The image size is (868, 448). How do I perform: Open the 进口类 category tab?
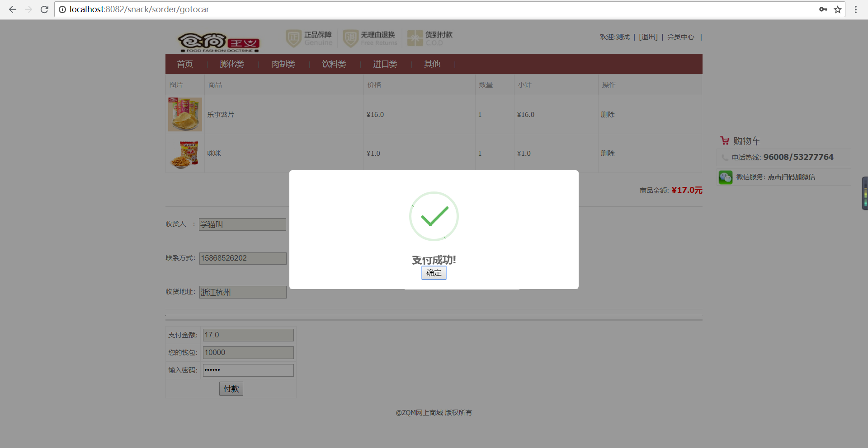coord(385,64)
